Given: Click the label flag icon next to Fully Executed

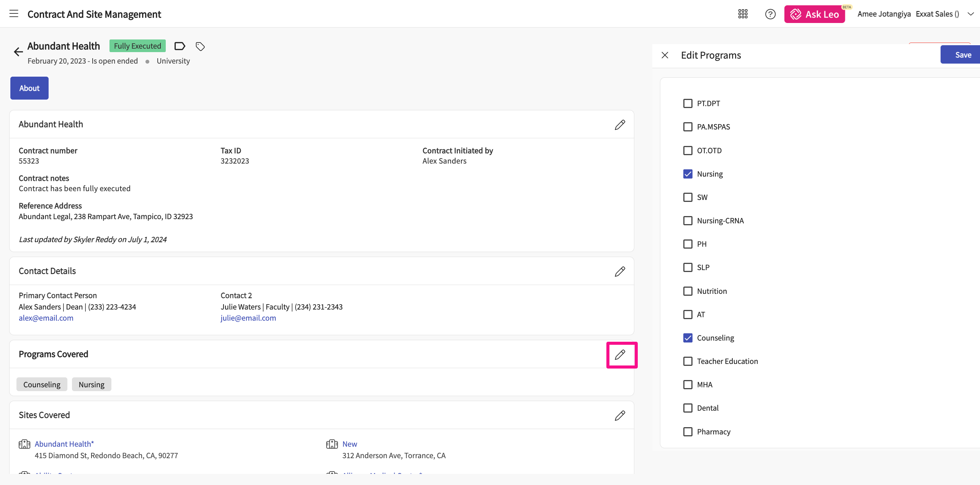Looking at the screenshot, I should point(180,46).
